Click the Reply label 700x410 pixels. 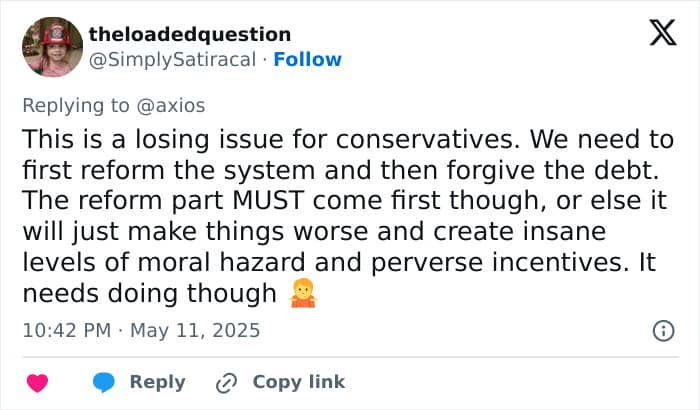[157, 382]
